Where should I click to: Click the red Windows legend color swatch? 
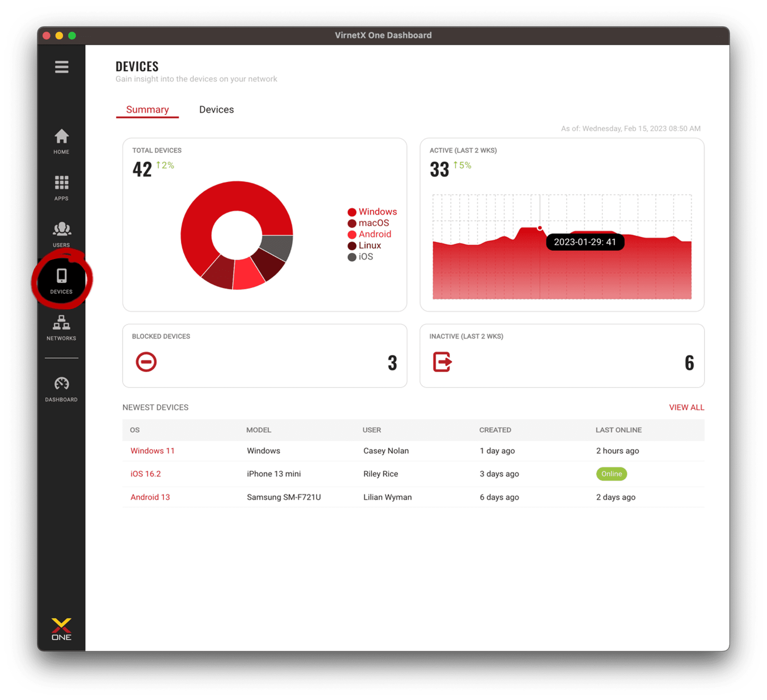351,211
